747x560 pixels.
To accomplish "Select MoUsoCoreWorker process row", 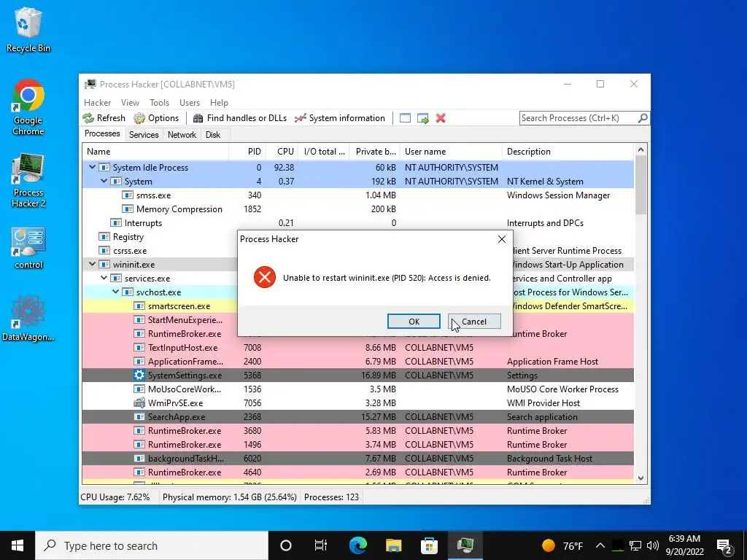I will click(x=357, y=389).
